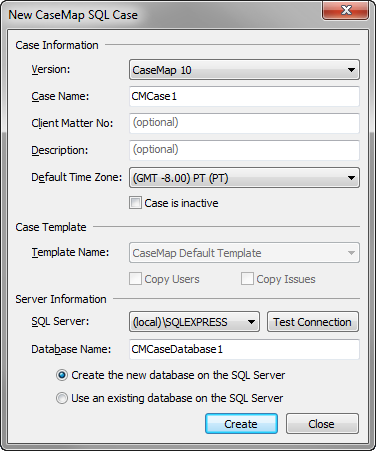
Task: Click the Database Name label
Action: pos(71,349)
